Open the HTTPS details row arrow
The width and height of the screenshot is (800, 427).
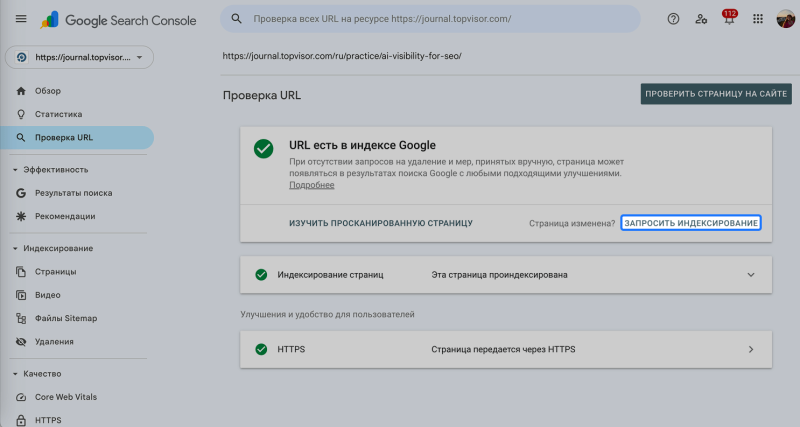tap(751, 349)
